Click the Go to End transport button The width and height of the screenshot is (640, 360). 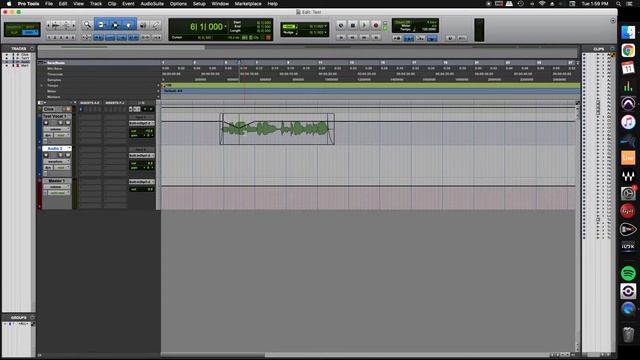coord(376,37)
